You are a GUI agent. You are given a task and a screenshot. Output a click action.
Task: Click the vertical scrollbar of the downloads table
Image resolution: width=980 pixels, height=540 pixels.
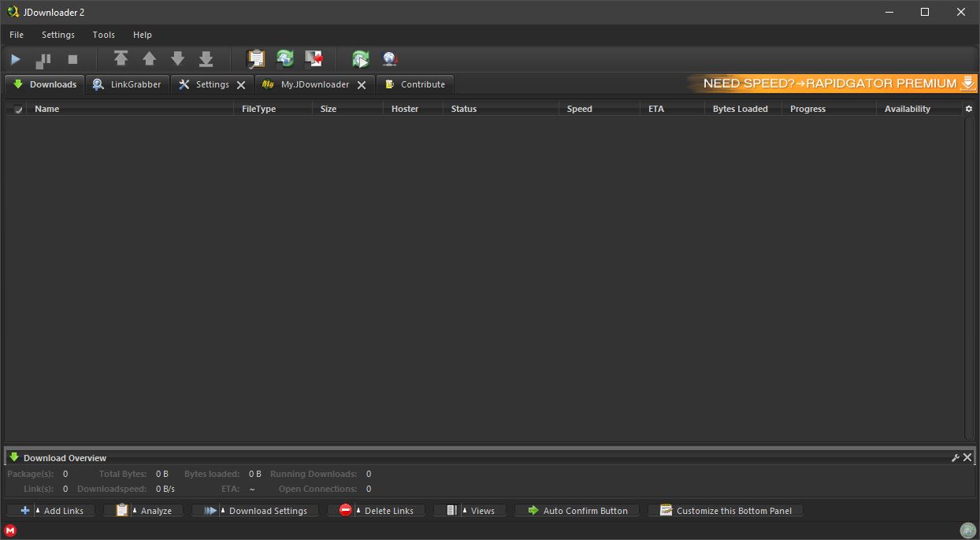[x=969, y=278]
